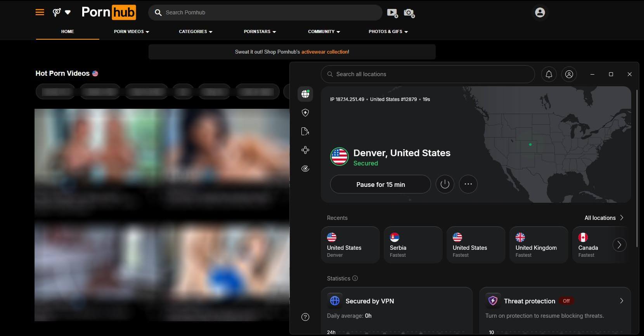Image resolution: width=644 pixels, height=336 pixels.
Task: Click the Threat protection shield icon in card
Action: point(493,301)
